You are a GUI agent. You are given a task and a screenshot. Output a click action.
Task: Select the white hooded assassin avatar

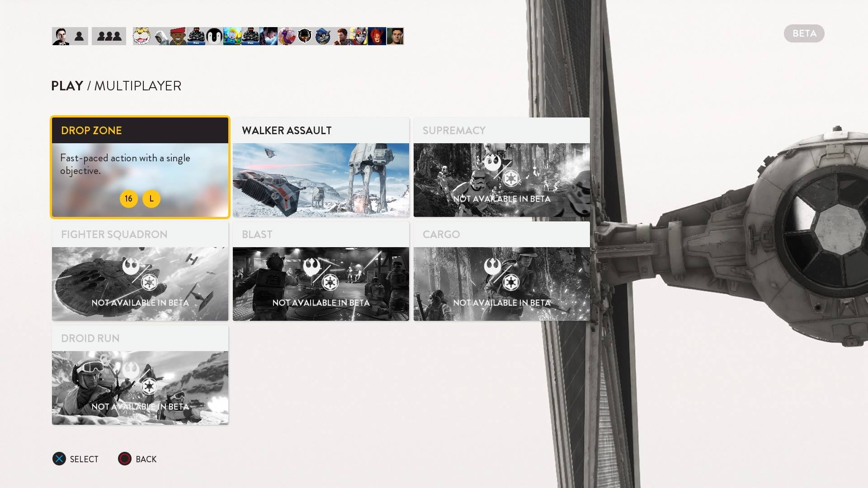tap(160, 36)
